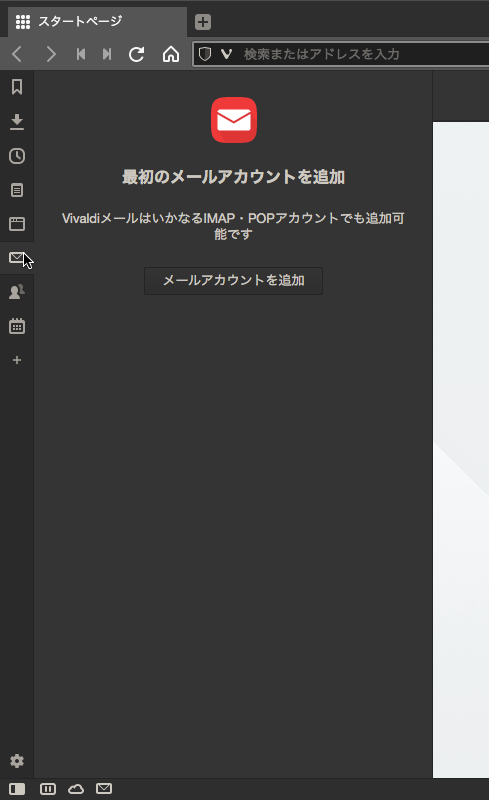Viewport: 489px width, 800px height.
Task: Open tab tiling options in status bar
Action: click(x=48, y=789)
